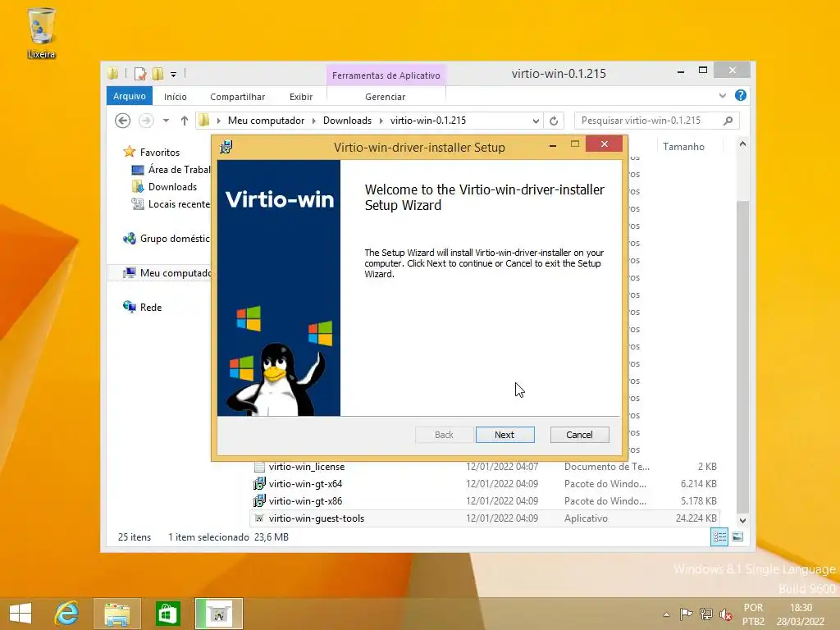Viewport: 840px width, 630px height.
Task: Select the virtio-win-gt-x86 installer package
Action: [x=486, y=501]
